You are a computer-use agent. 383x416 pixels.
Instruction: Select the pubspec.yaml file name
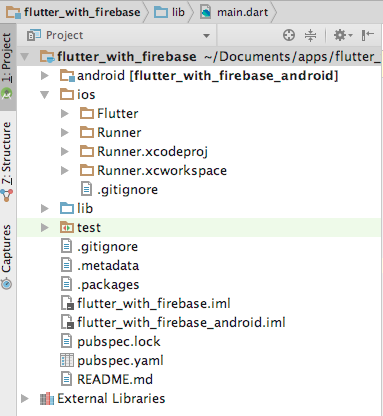[x=120, y=361]
